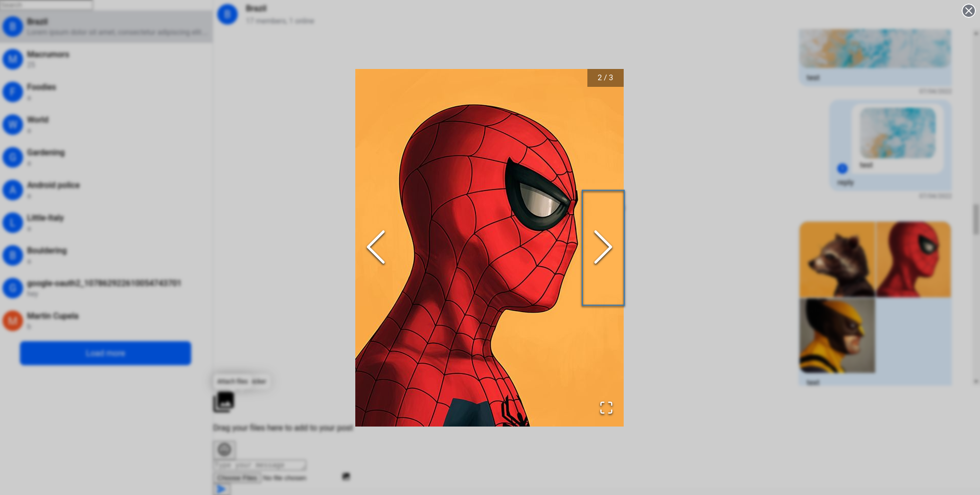Open the Bouldering group chat
Screen dimensions: 980x495
(x=106, y=255)
